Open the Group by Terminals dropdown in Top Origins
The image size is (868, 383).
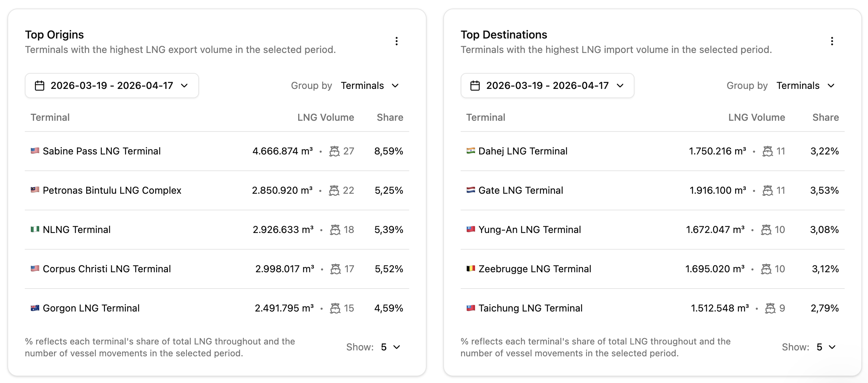(x=370, y=86)
